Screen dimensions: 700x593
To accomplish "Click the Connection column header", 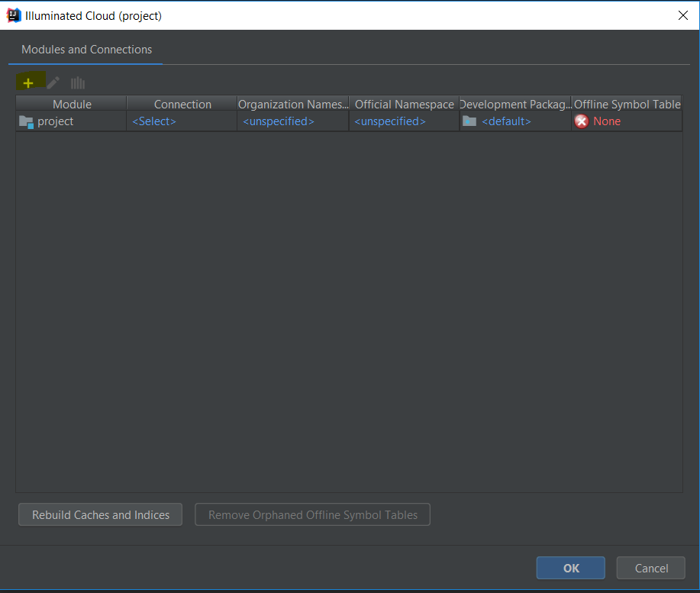I will click(x=182, y=104).
